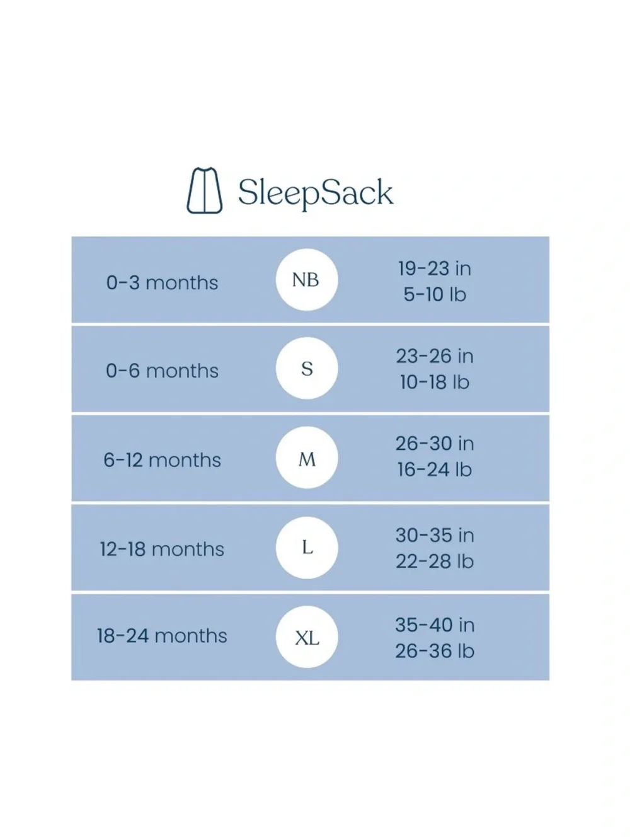
Task: Click the 0-6 months label
Action: pos(162,371)
